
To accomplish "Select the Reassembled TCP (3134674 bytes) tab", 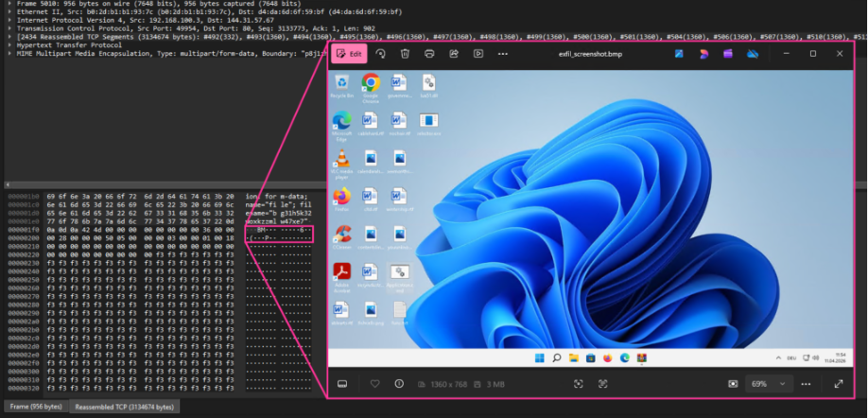I will (125, 407).
